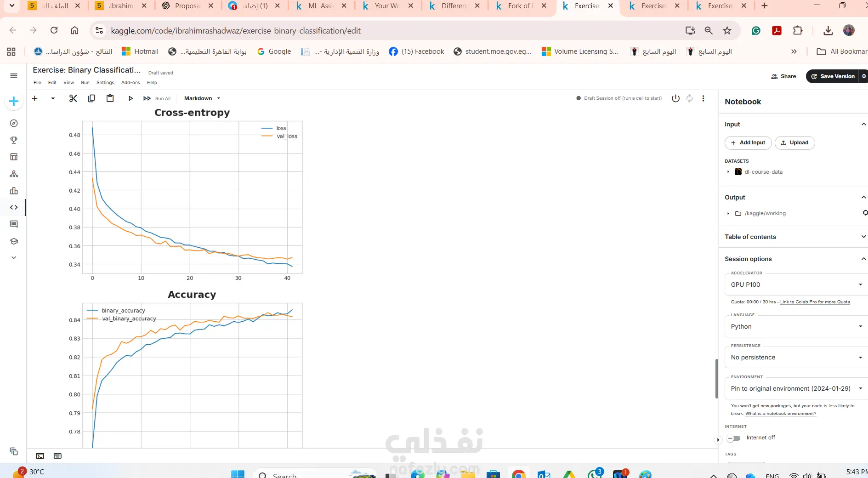
Task: Open the Kaggle main menu hamburger
Action: pos(14,76)
